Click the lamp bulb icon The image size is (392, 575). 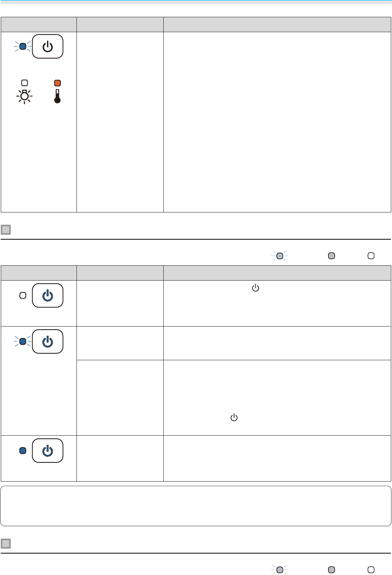click(24, 96)
